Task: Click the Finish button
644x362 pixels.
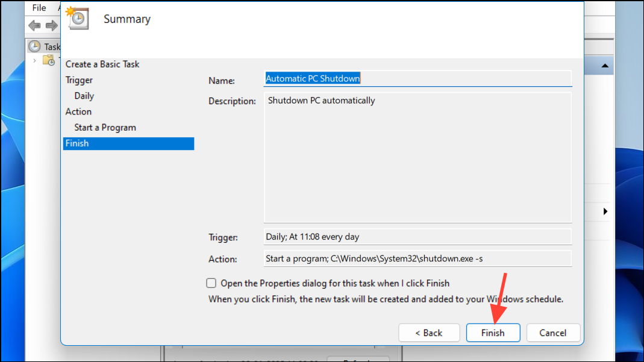Action: [x=493, y=332]
